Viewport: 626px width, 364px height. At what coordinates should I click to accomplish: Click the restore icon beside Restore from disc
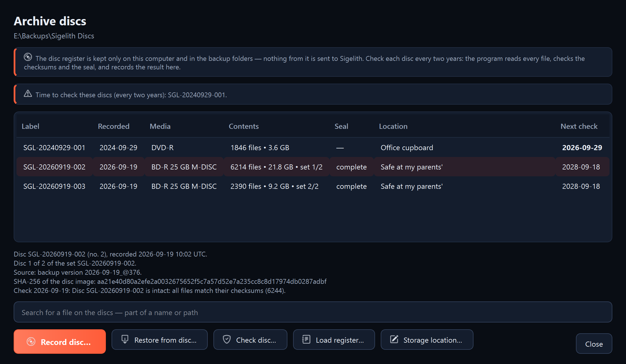(x=125, y=340)
